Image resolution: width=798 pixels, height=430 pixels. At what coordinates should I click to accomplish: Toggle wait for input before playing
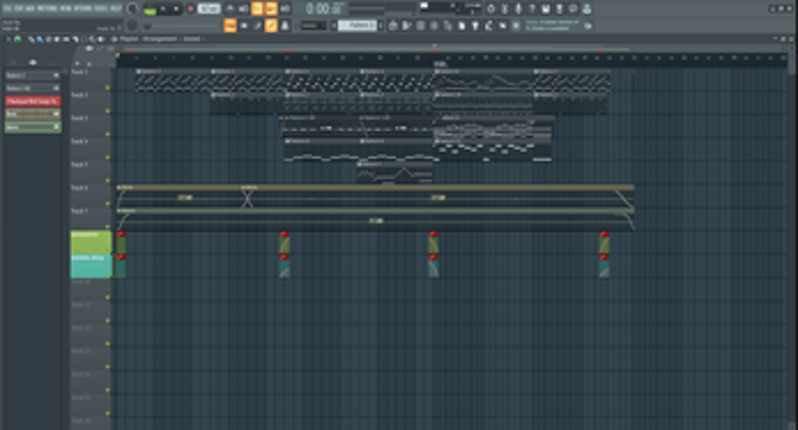(x=244, y=9)
